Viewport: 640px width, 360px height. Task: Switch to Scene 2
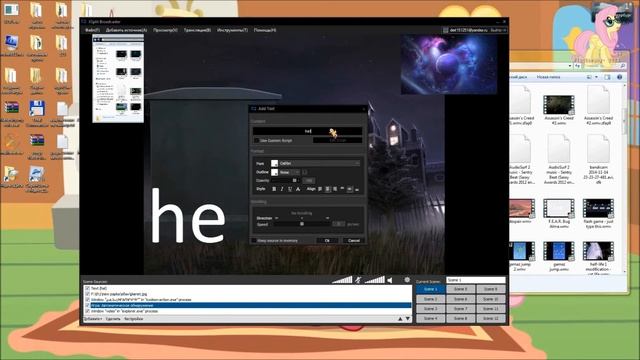coord(430,299)
